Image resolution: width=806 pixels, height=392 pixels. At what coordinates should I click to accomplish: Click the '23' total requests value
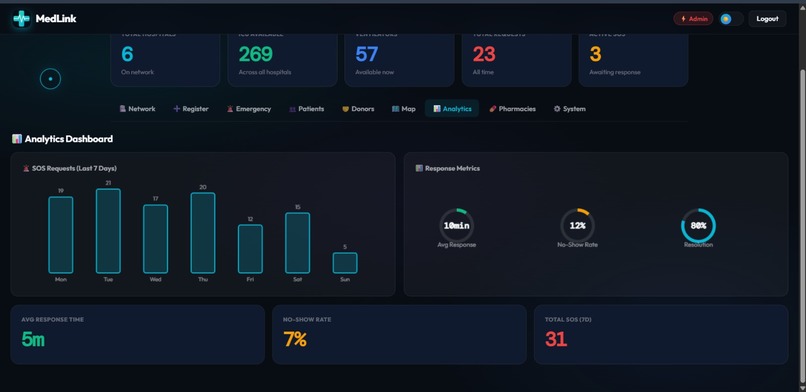point(484,54)
